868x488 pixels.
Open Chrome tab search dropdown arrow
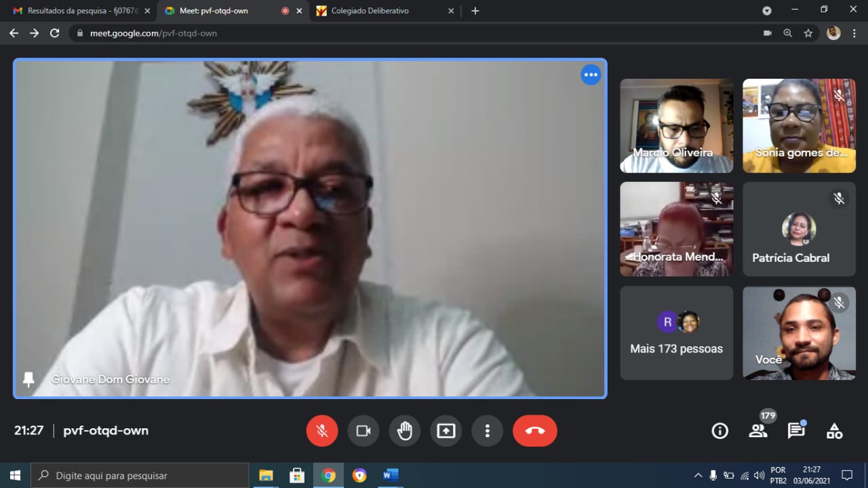(767, 11)
